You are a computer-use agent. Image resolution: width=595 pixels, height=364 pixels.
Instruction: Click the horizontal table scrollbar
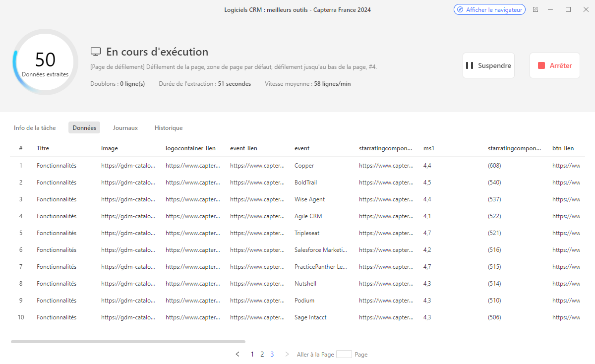(x=128, y=342)
